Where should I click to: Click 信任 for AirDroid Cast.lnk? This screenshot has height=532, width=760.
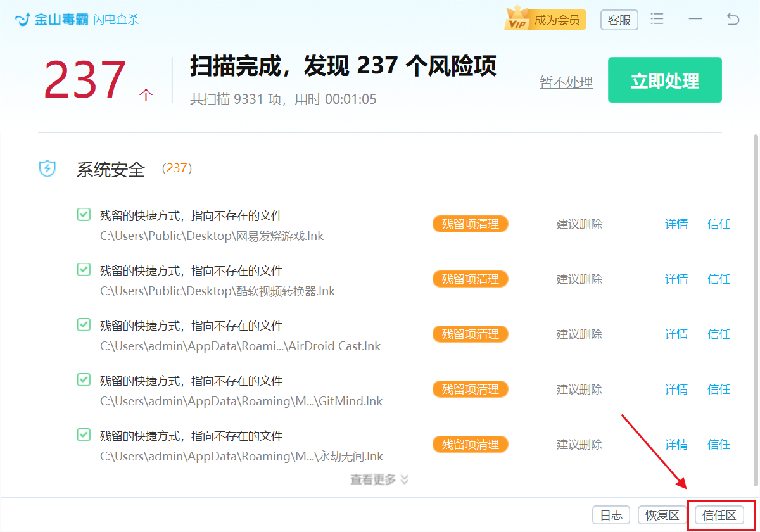719,334
